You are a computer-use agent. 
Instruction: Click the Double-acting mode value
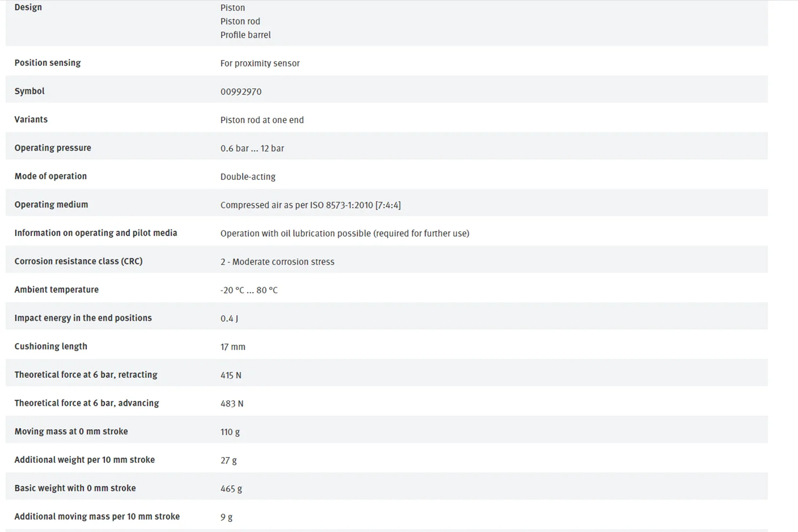point(248,177)
